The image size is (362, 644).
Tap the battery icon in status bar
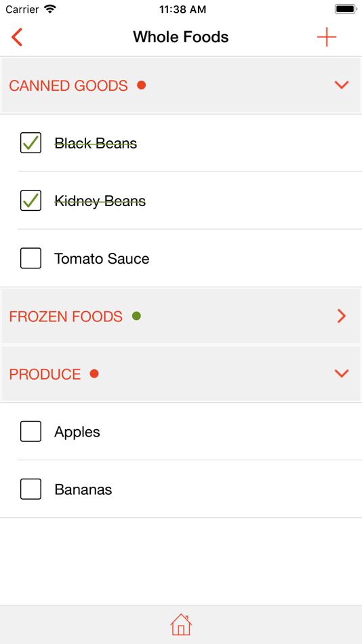346,9
